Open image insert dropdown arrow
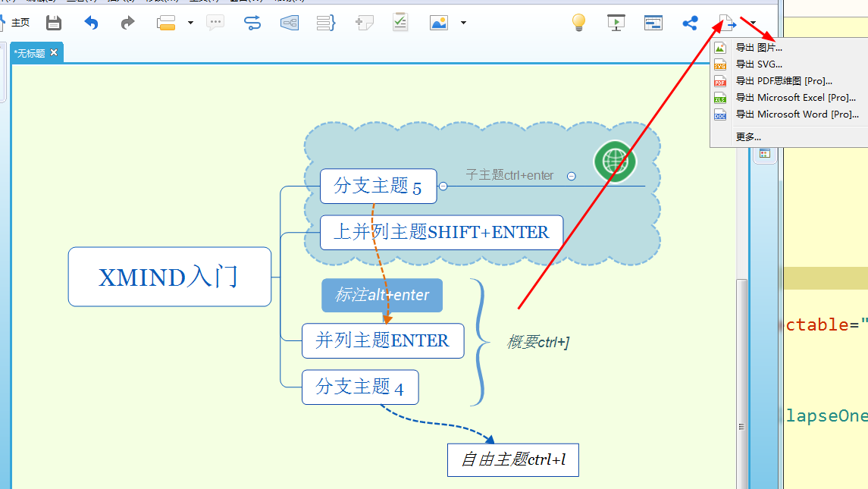The image size is (868, 489). 463,23
